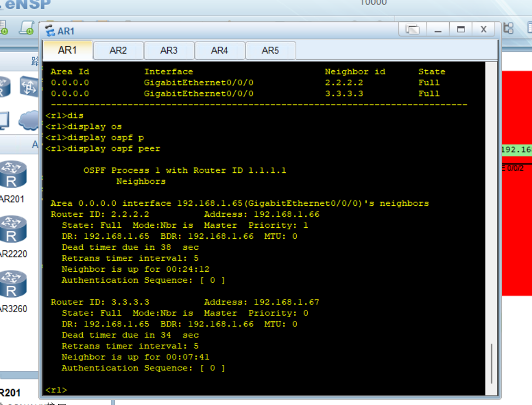Image resolution: width=532 pixels, height=405 pixels.
Task: Switch to the AR2 terminal tab
Action: [x=118, y=50]
